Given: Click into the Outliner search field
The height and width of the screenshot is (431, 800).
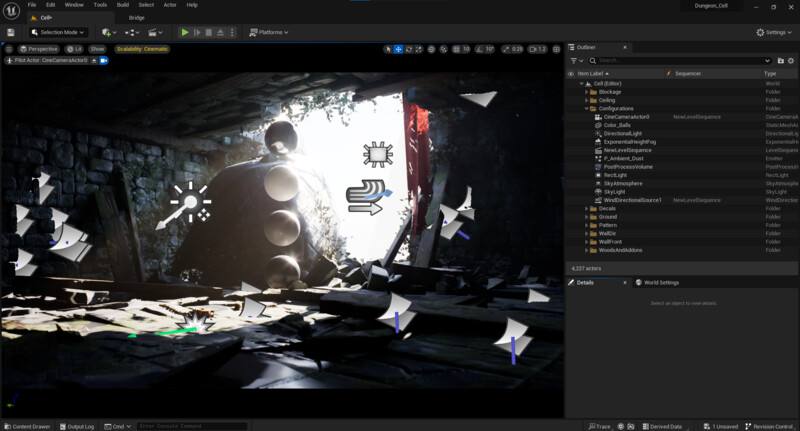Looking at the screenshot, I should [x=679, y=61].
